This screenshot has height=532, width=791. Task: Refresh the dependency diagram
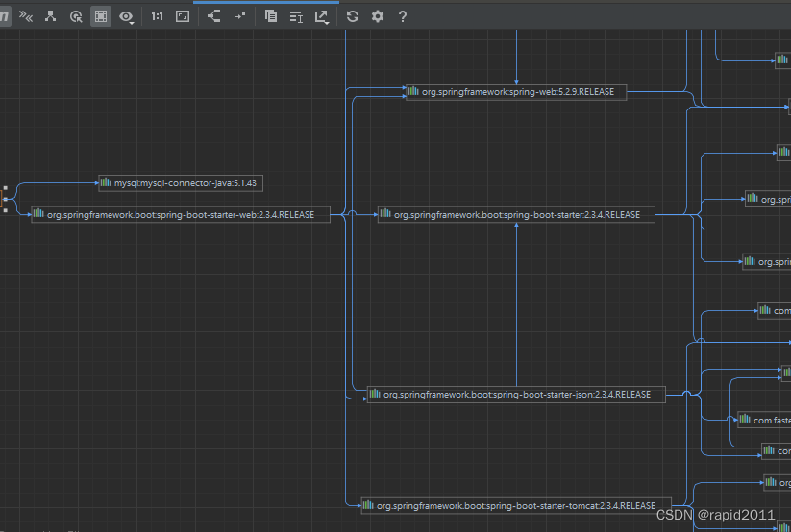tap(353, 16)
